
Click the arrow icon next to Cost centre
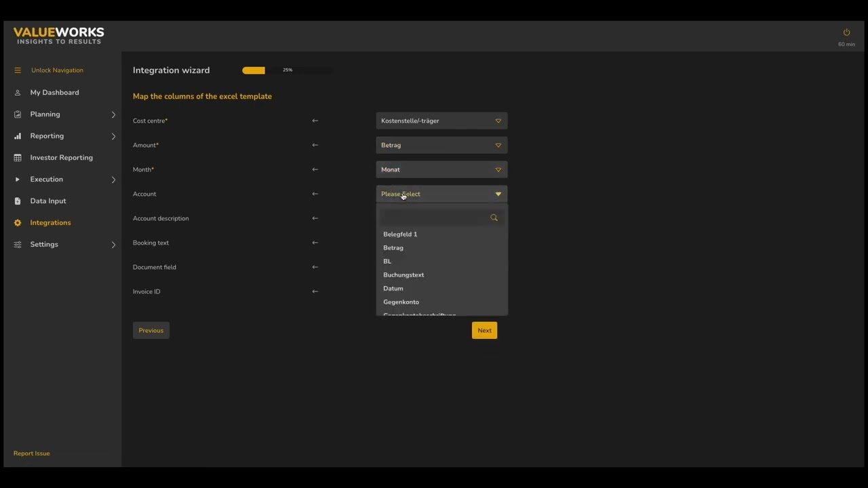pos(315,121)
